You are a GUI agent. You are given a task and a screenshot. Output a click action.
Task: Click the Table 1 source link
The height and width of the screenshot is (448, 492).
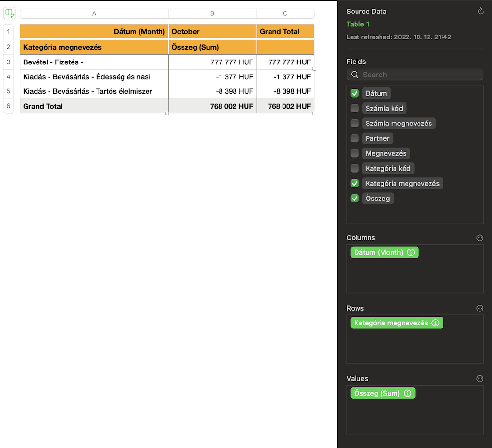click(x=358, y=24)
